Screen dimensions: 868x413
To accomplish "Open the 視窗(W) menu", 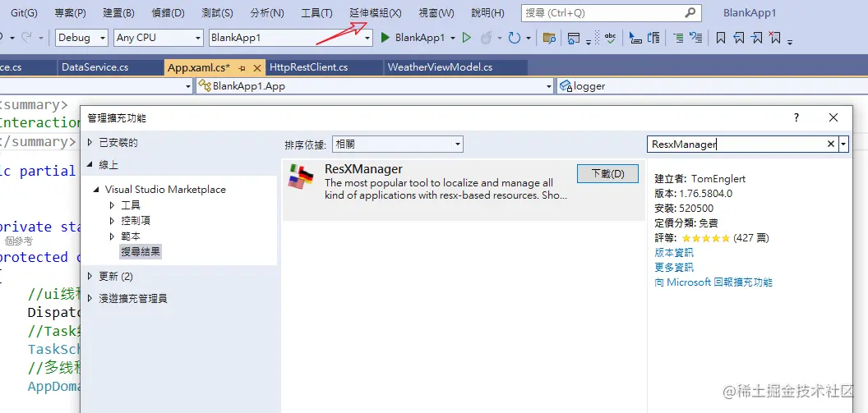I will [436, 12].
